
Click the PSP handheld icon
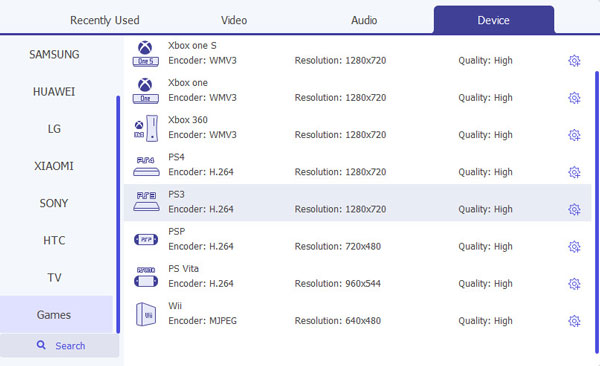point(146,240)
